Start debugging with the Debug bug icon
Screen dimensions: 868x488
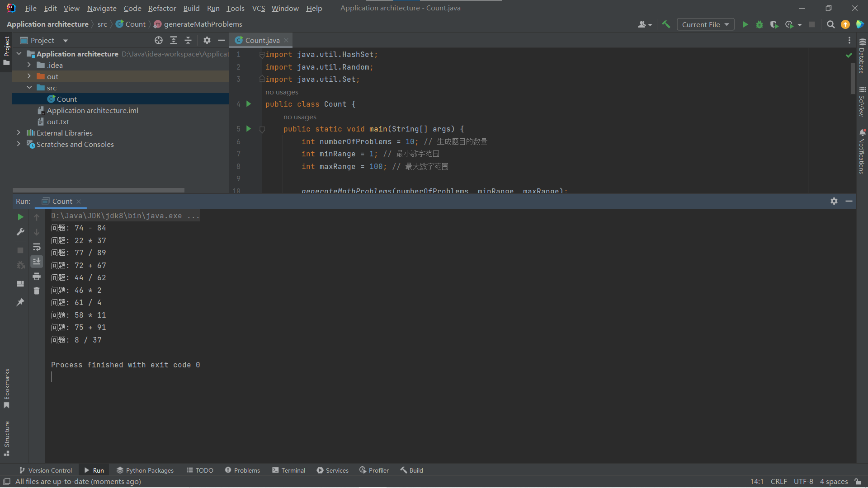coord(759,24)
